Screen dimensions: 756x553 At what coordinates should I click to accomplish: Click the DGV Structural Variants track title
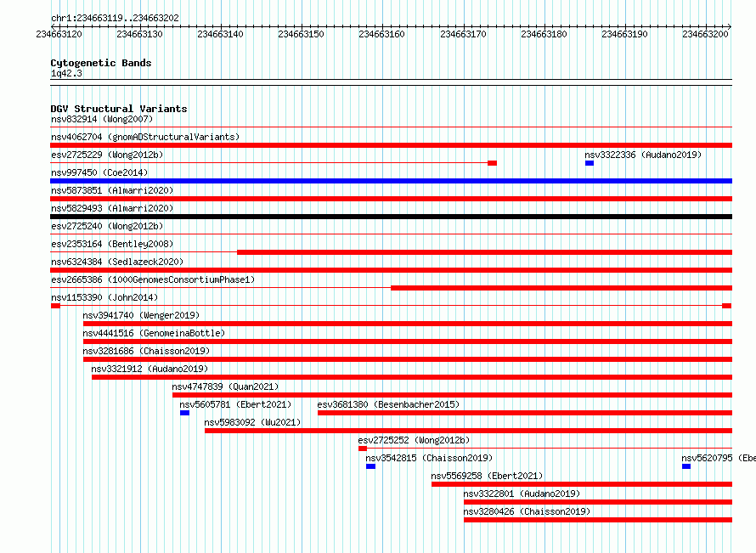pos(119,109)
